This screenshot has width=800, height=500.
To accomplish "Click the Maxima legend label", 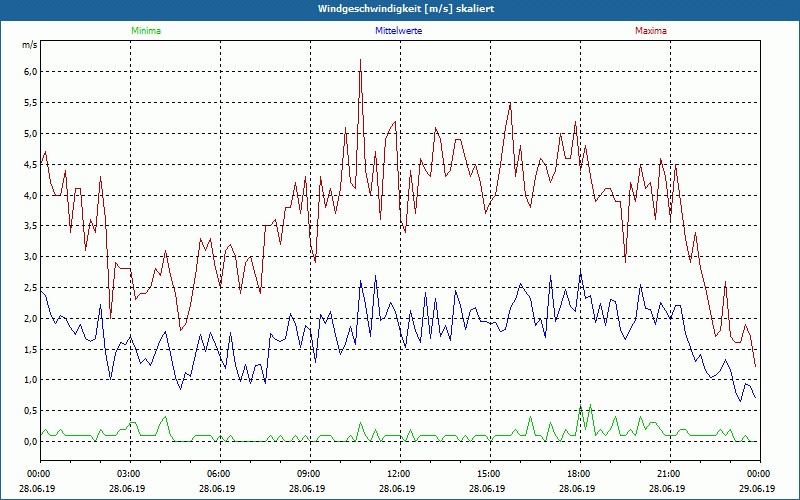I will [651, 31].
